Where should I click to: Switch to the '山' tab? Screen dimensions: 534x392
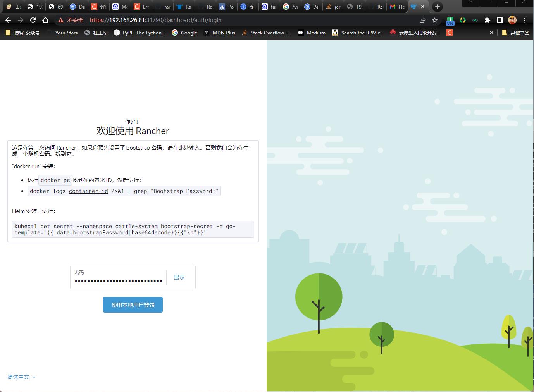click(14, 7)
